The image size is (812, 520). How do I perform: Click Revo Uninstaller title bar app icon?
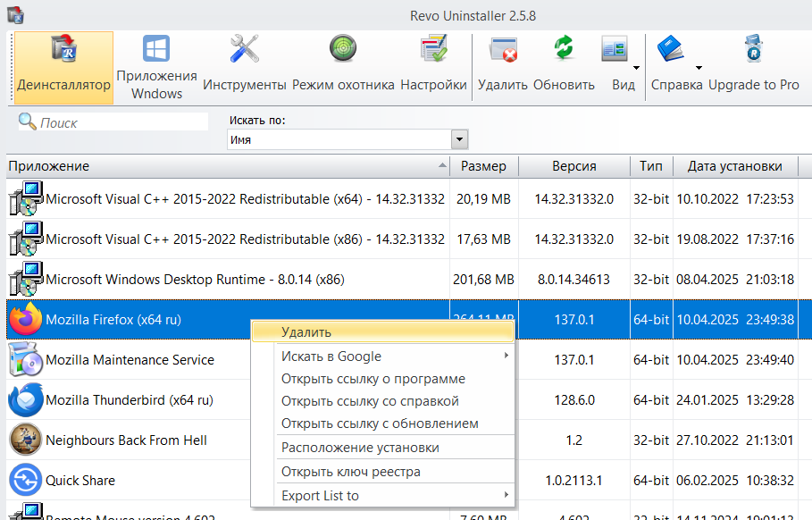pyautogui.click(x=15, y=15)
